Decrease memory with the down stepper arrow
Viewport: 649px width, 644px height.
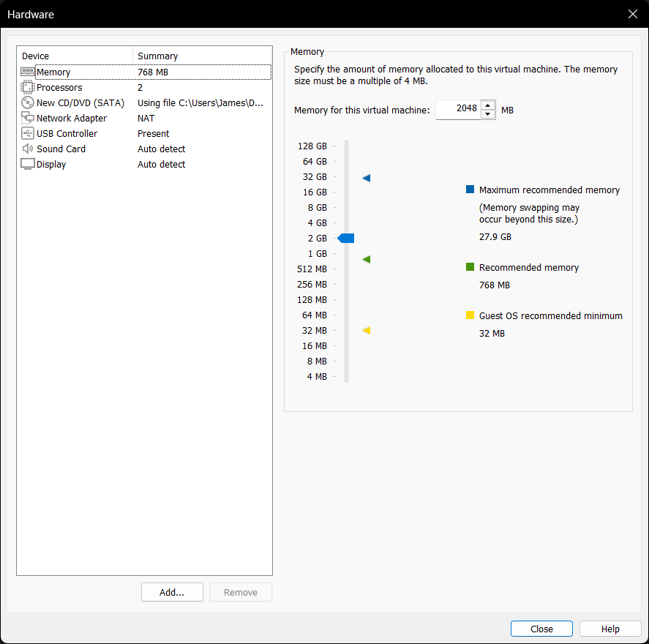pyautogui.click(x=488, y=114)
